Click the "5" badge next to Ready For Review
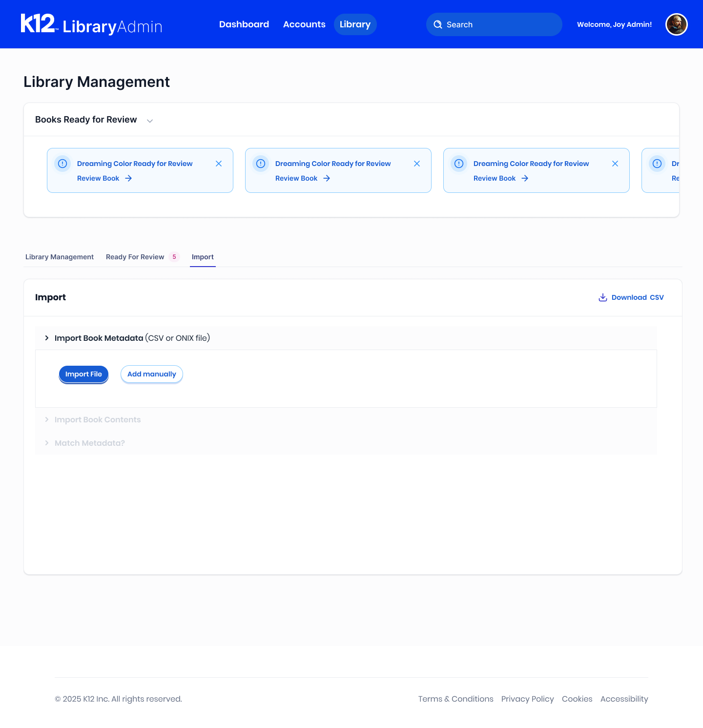The height and width of the screenshot is (728, 703). 174,257
